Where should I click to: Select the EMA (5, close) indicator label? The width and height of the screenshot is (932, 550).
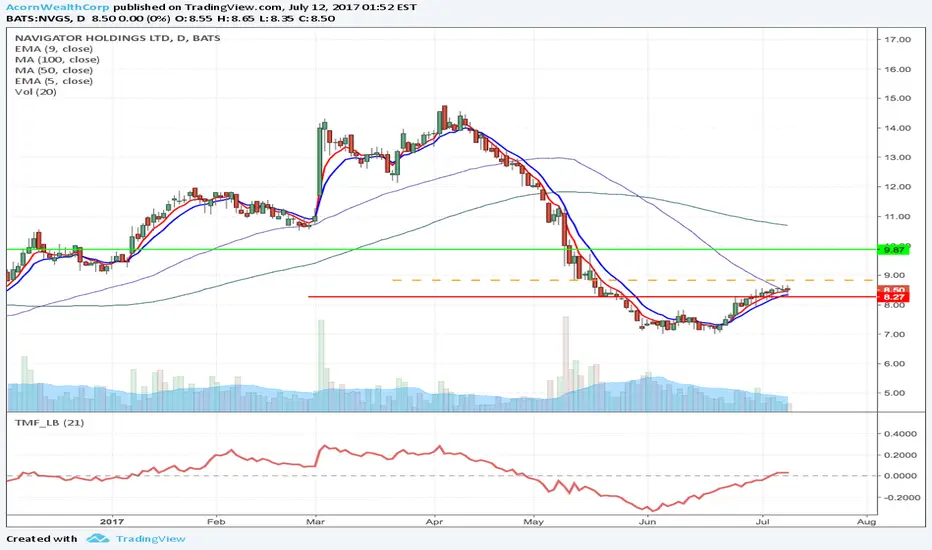coord(54,81)
